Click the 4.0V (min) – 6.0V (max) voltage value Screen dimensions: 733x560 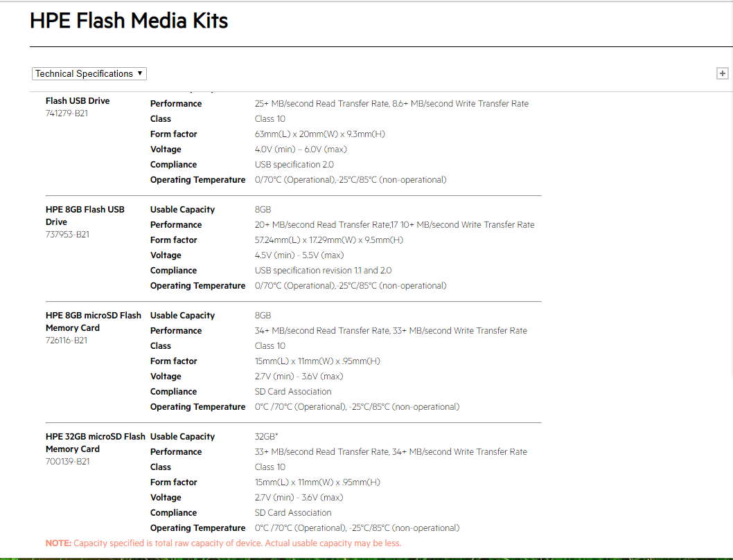301,150
